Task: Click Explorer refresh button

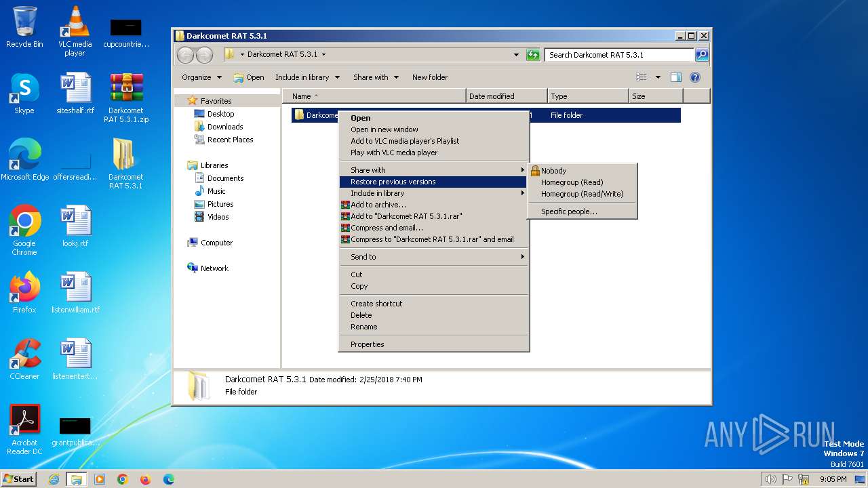Action: [533, 55]
